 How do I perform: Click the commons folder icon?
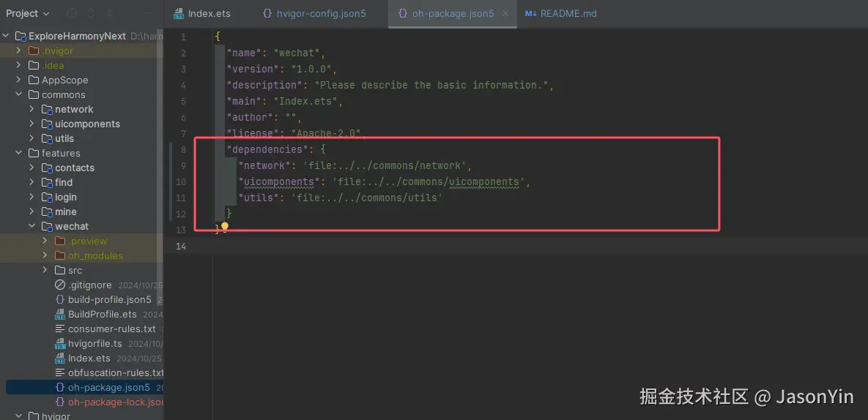coord(33,94)
